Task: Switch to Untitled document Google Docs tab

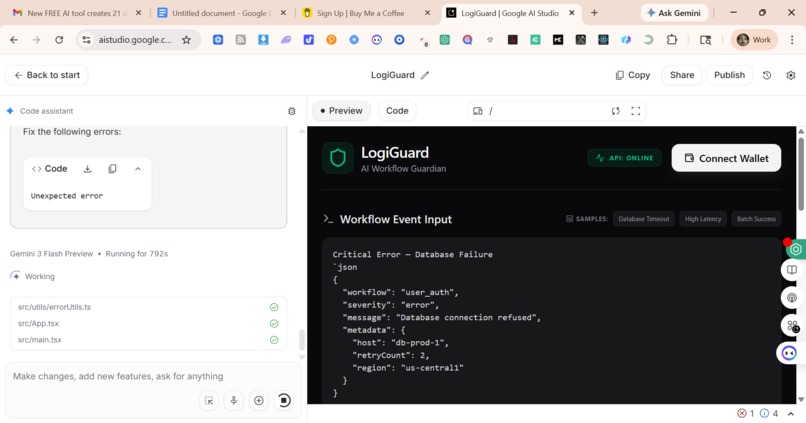Action: [x=222, y=13]
